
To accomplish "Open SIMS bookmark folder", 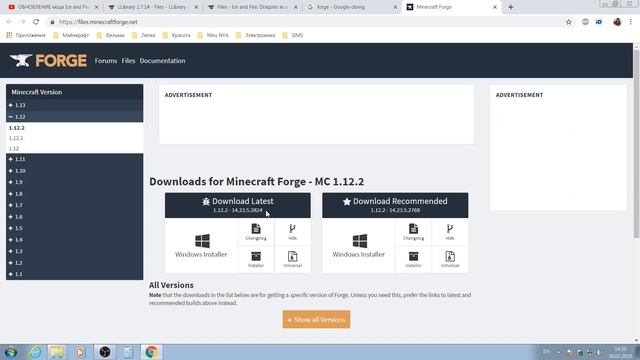I will pyautogui.click(x=293, y=36).
